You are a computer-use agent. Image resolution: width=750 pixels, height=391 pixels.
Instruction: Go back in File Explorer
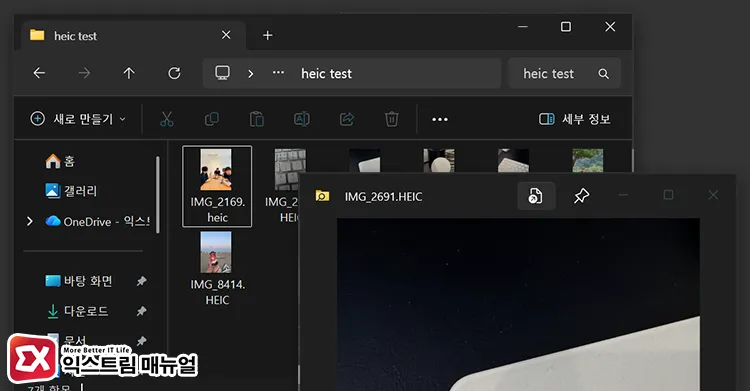(x=39, y=73)
